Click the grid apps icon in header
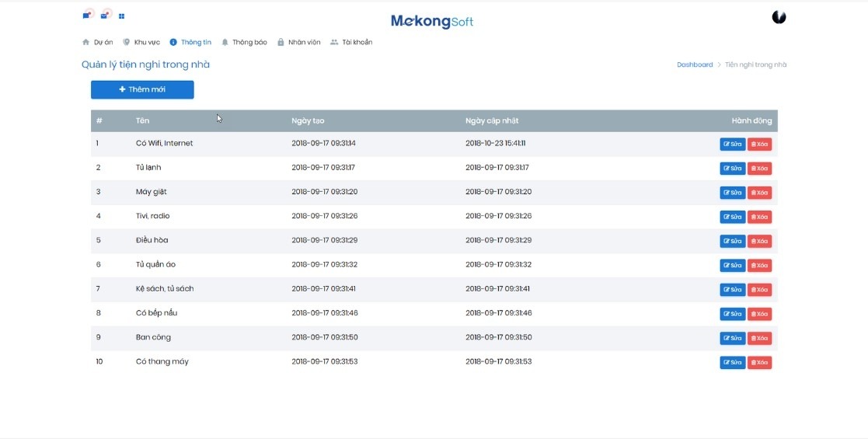 pos(122,16)
